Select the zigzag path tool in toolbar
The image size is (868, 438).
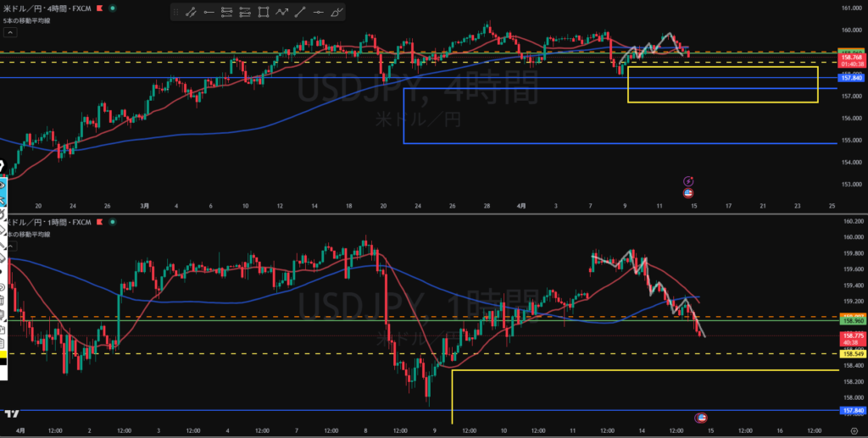point(282,13)
